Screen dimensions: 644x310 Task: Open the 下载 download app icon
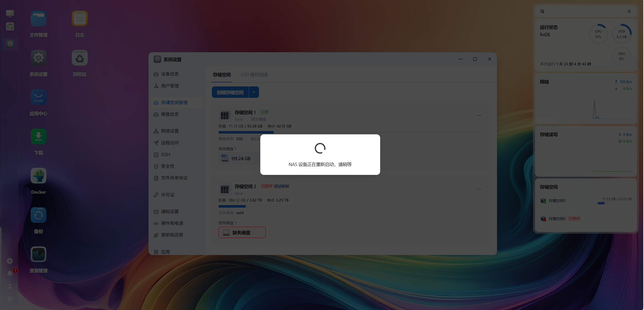tap(39, 136)
